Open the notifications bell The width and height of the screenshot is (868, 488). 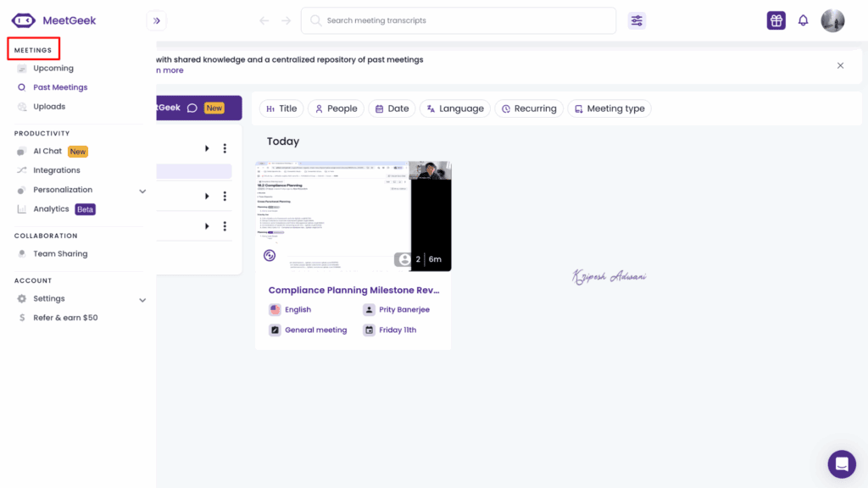click(x=803, y=19)
